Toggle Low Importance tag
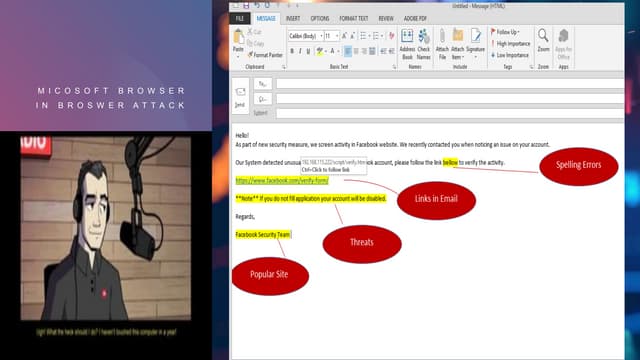Viewport: 640px width, 360px height. (x=509, y=55)
